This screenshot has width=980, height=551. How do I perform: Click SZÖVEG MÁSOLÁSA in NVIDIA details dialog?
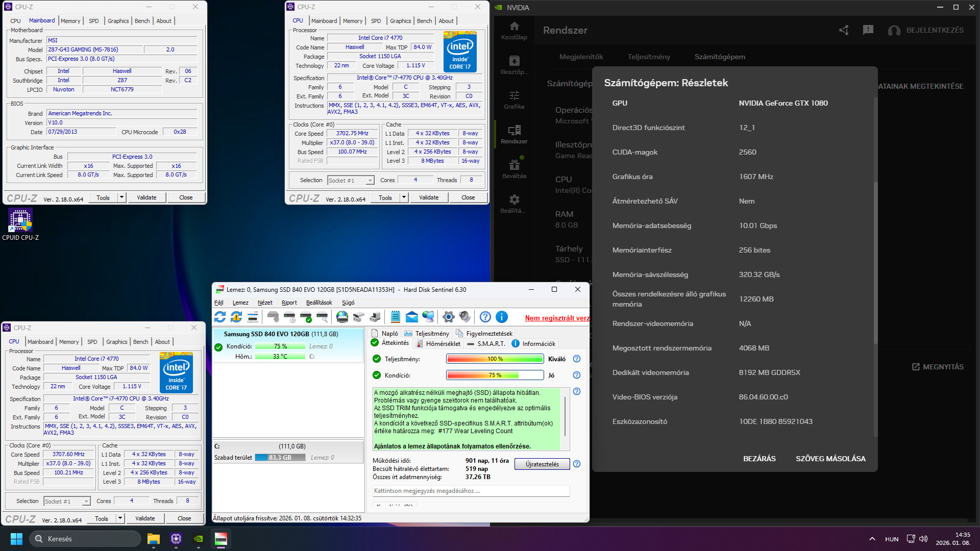(830, 459)
